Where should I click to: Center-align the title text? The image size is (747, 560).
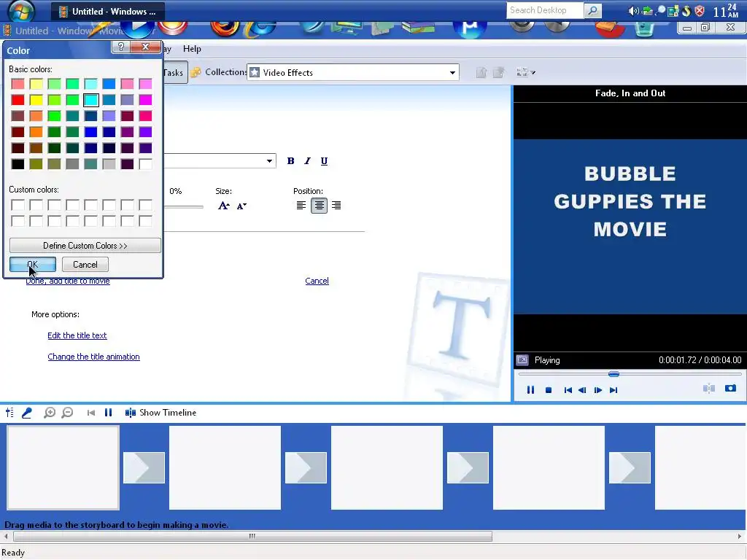(x=320, y=205)
